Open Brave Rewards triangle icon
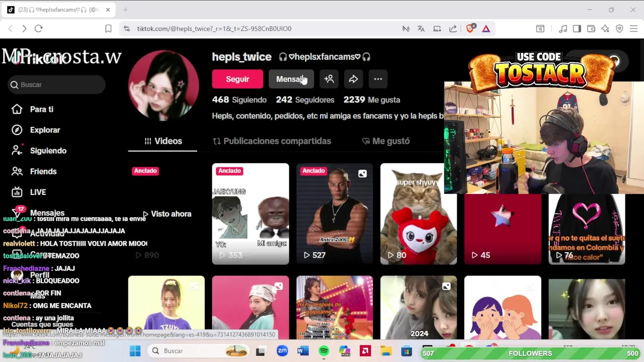This screenshot has height=362, width=644. pos(486,29)
